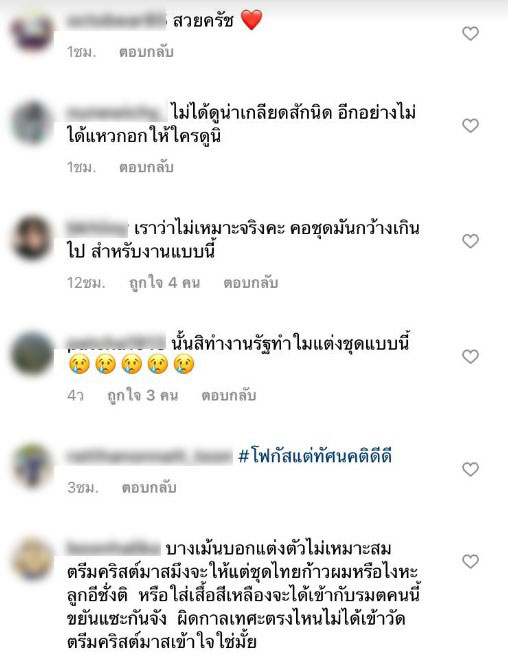508x659 pixels.
Task: Heart the last comment "บางเม้นบอกแต่งตัวไม่เหมาะสม"
Action: click(470, 561)
